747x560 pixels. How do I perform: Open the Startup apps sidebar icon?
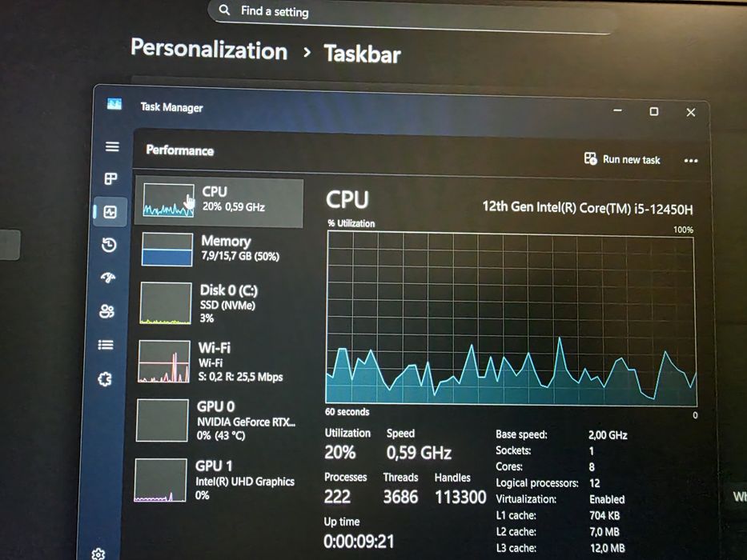108,278
